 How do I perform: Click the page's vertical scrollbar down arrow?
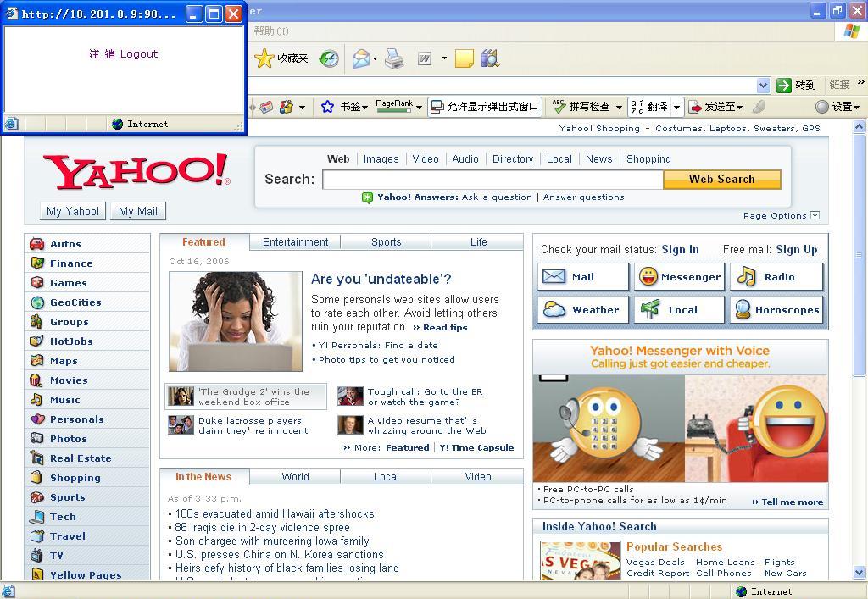(x=859, y=574)
